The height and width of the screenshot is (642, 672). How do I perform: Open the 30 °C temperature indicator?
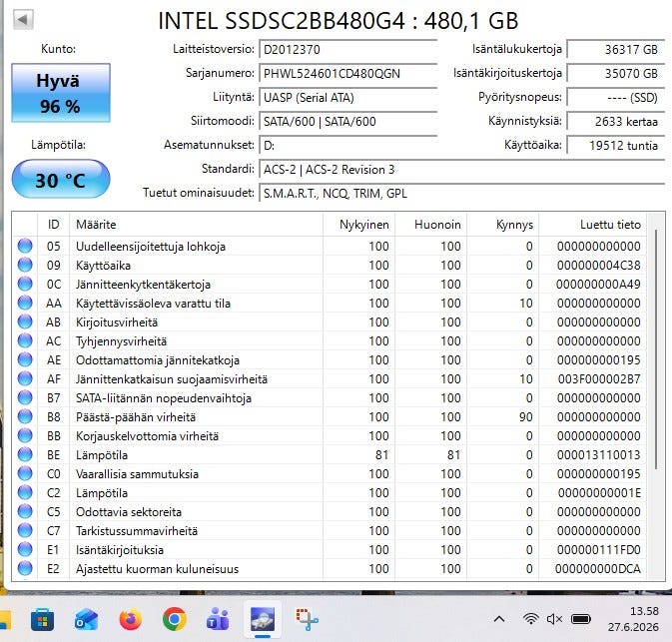[x=61, y=179]
